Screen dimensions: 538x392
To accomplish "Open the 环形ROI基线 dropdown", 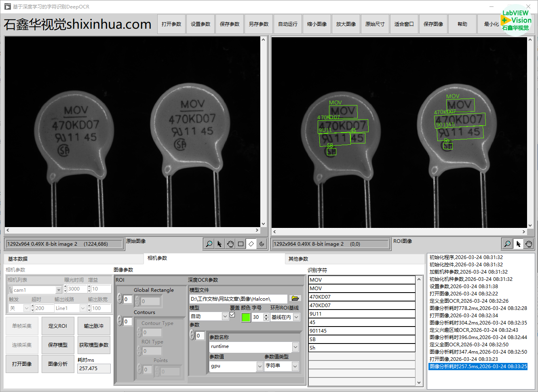I will (x=296, y=317).
